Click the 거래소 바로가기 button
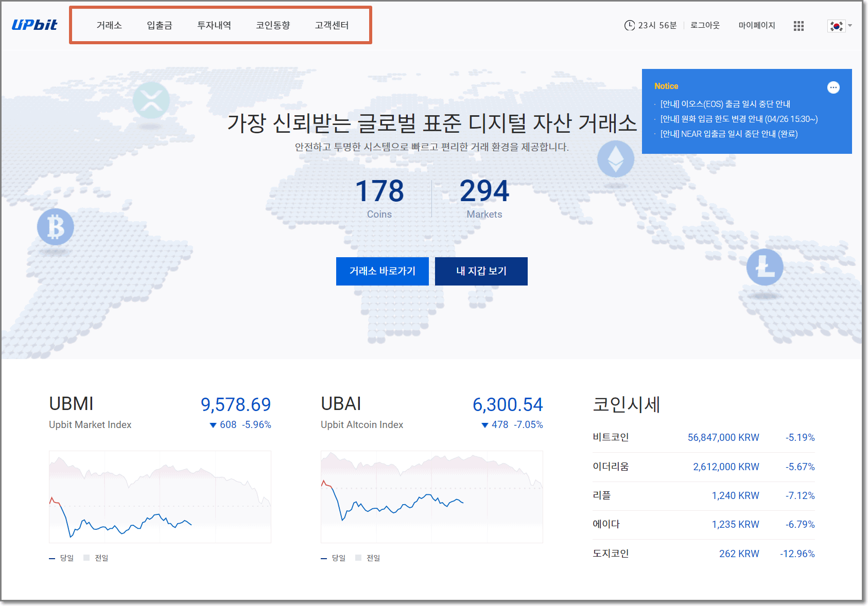Image resolution: width=868 pixels, height=606 pixels. click(382, 271)
